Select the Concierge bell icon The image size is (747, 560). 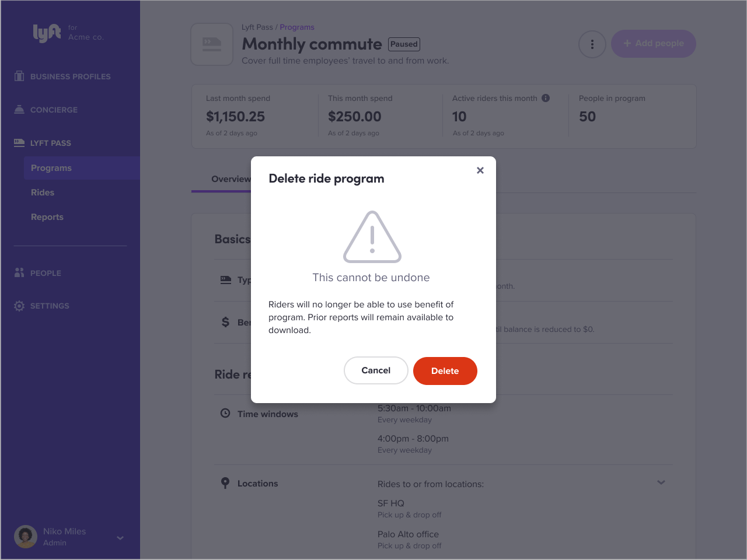19,109
